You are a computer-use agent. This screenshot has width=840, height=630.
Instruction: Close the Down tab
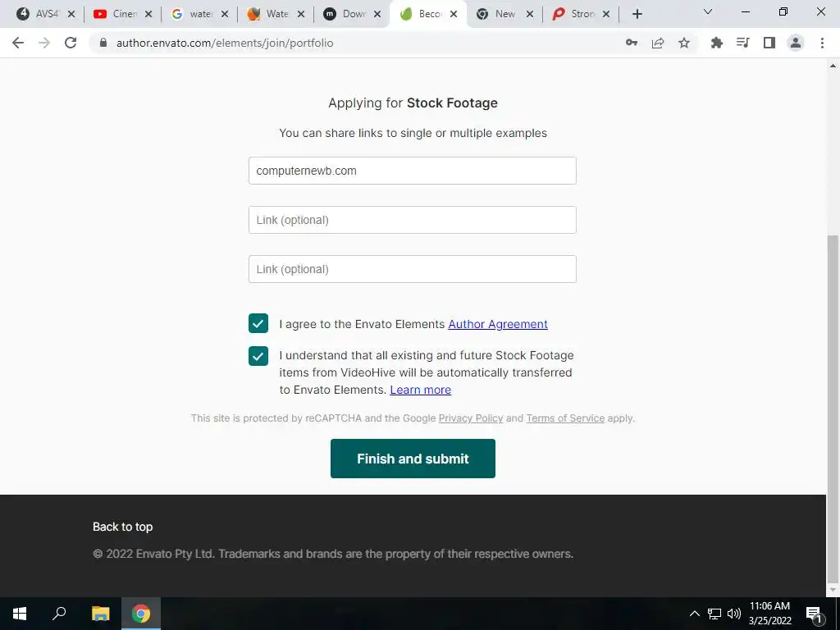click(377, 14)
